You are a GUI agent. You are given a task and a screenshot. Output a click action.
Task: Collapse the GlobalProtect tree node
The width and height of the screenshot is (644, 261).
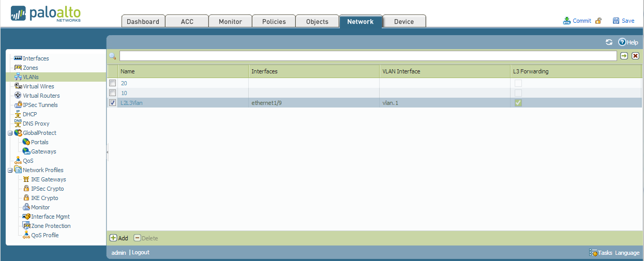click(10, 133)
